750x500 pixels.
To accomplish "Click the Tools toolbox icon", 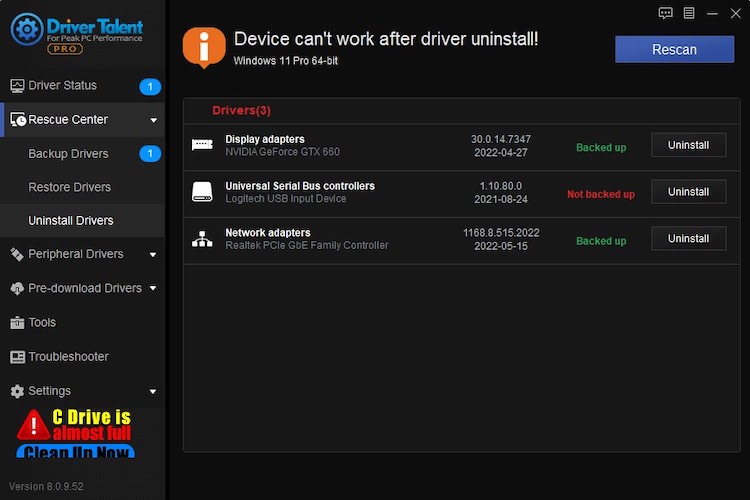I will pos(17,323).
